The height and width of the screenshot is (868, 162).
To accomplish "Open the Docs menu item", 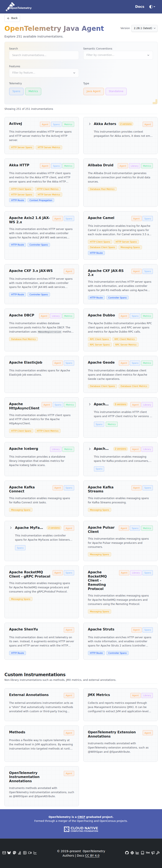I will (140, 7).
